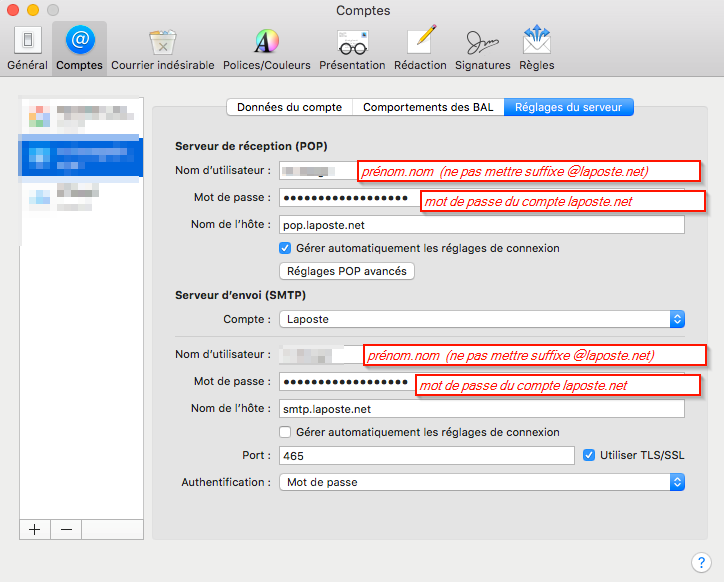Open the Rédaction preferences
Image resolution: width=724 pixels, height=582 pixels.
tap(420, 49)
